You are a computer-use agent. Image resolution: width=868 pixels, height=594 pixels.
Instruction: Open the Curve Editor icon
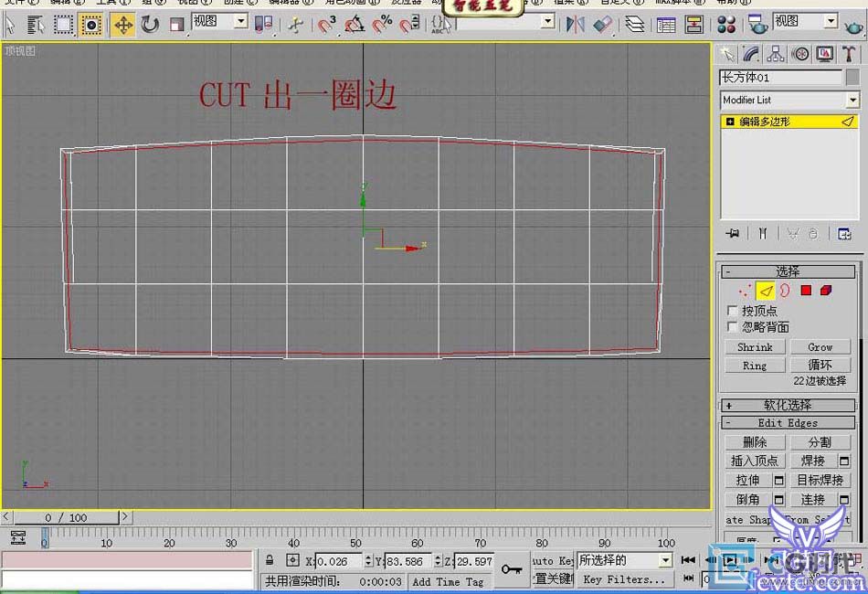point(666,25)
